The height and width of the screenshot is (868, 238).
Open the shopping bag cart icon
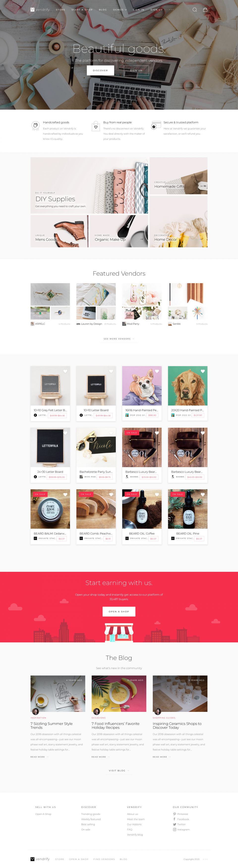pos(205,10)
